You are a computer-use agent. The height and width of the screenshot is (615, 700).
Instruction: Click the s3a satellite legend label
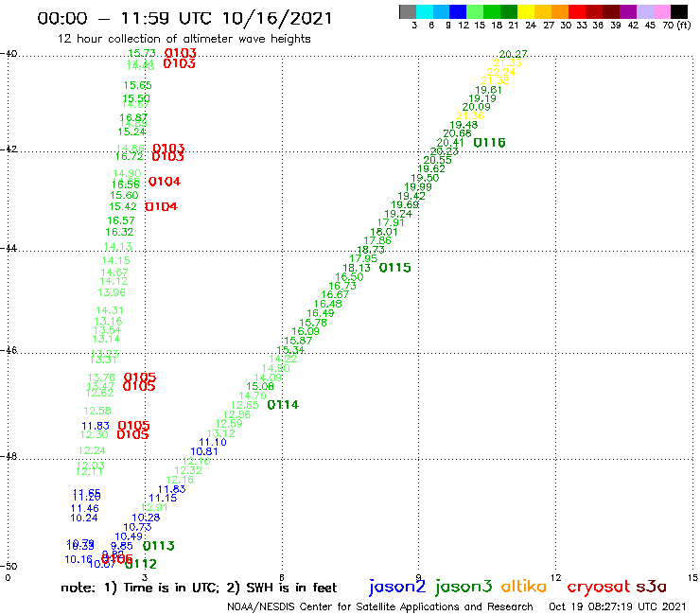click(x=651, y=587)
